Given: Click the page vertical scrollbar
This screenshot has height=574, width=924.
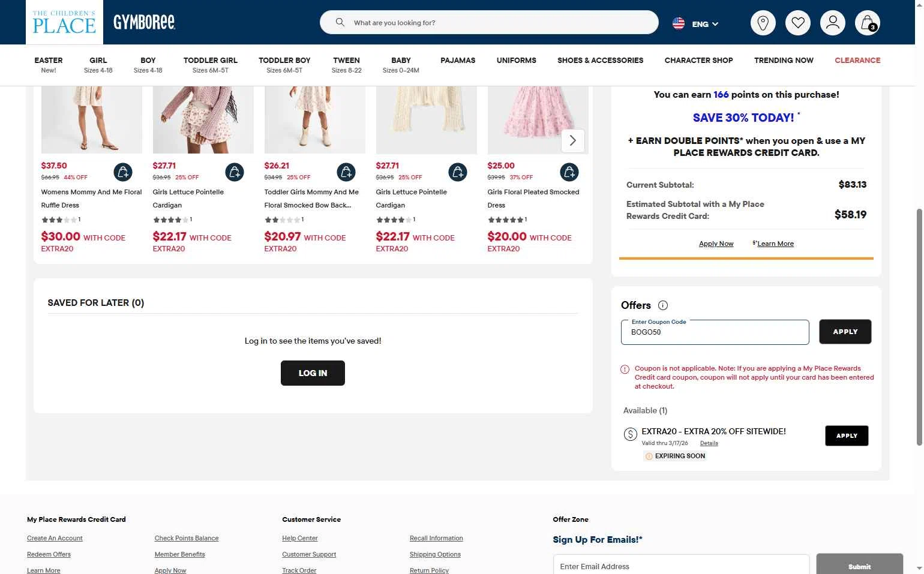Looking at the screenshot, I should (919, 327).
